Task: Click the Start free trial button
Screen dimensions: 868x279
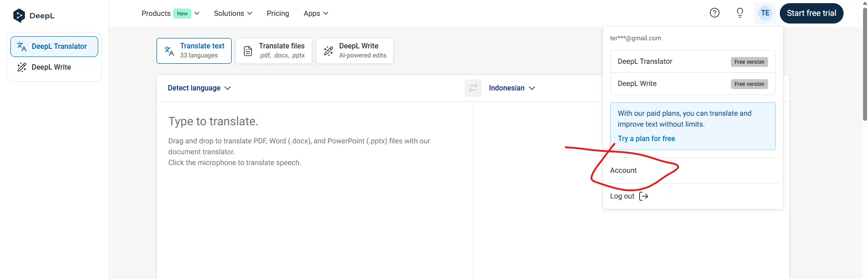Action: coord(811,13)
